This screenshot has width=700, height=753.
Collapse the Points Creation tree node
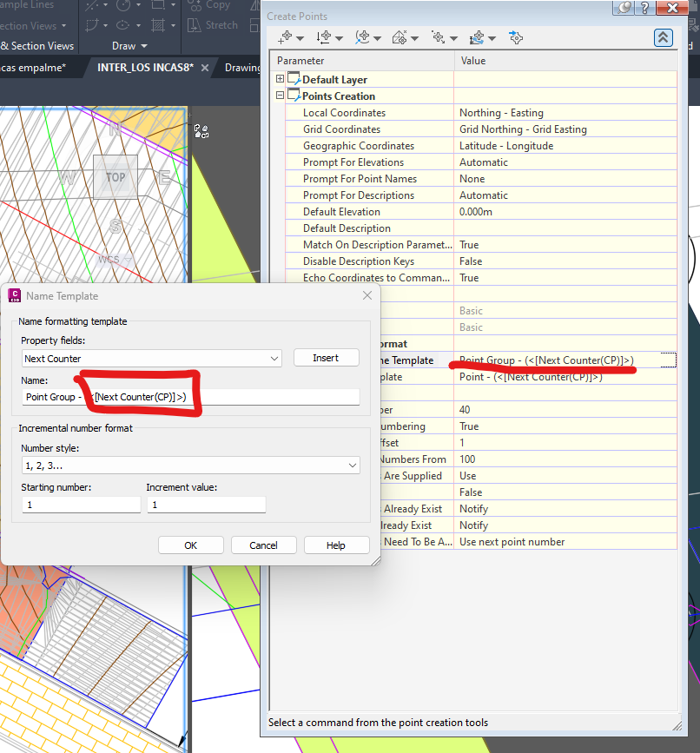point(279,95)
